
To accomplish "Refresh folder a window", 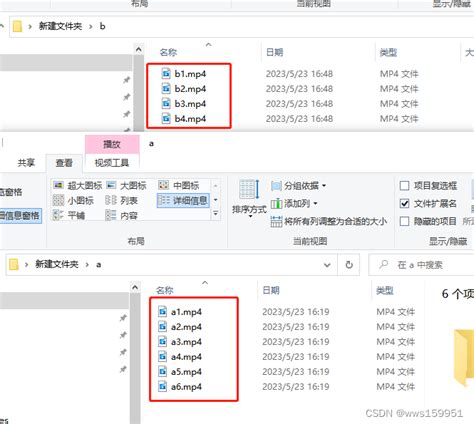I will pos(349,265).
